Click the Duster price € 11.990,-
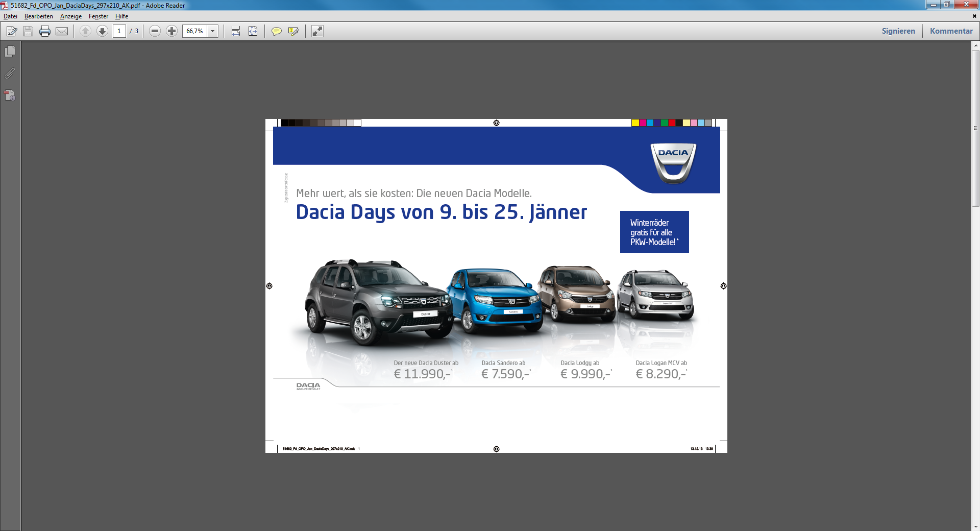 423,374
